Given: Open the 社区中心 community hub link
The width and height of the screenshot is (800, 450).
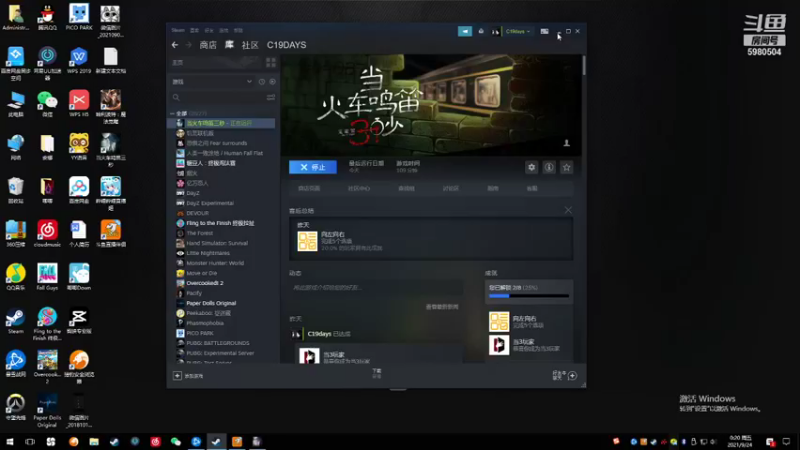Looking at the screenshot, I should (x=359, y=188).
